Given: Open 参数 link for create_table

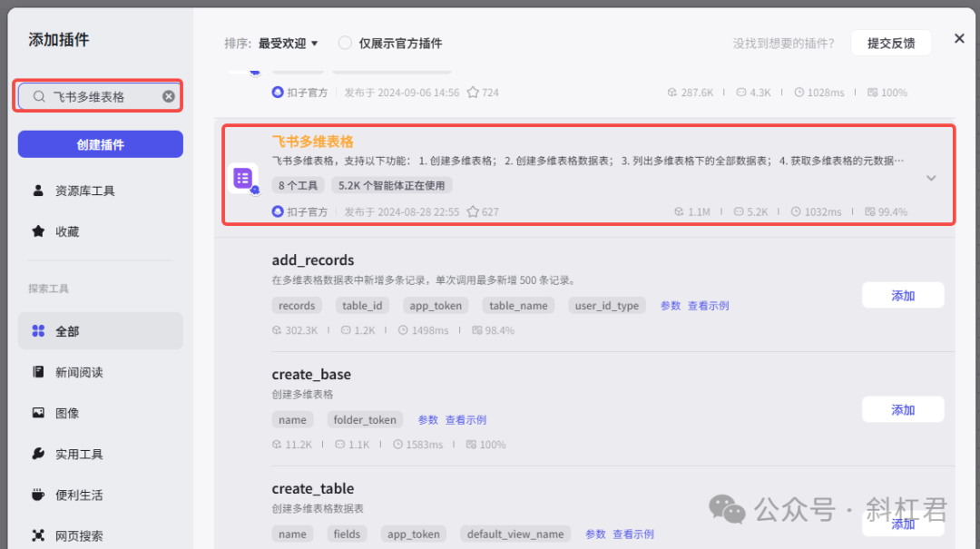Looking at the screenshot, I should pyautogui.click(x=595, y=534).
